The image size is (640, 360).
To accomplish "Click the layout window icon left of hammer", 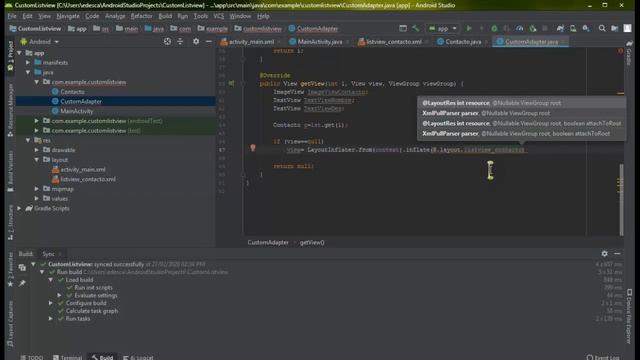I will coord(403,28).
